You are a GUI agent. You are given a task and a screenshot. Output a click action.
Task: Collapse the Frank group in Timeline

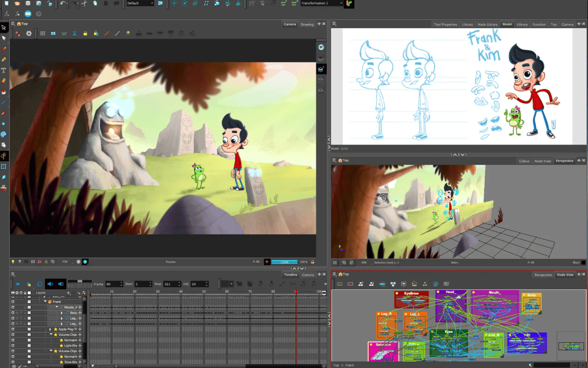click(46, 302)
